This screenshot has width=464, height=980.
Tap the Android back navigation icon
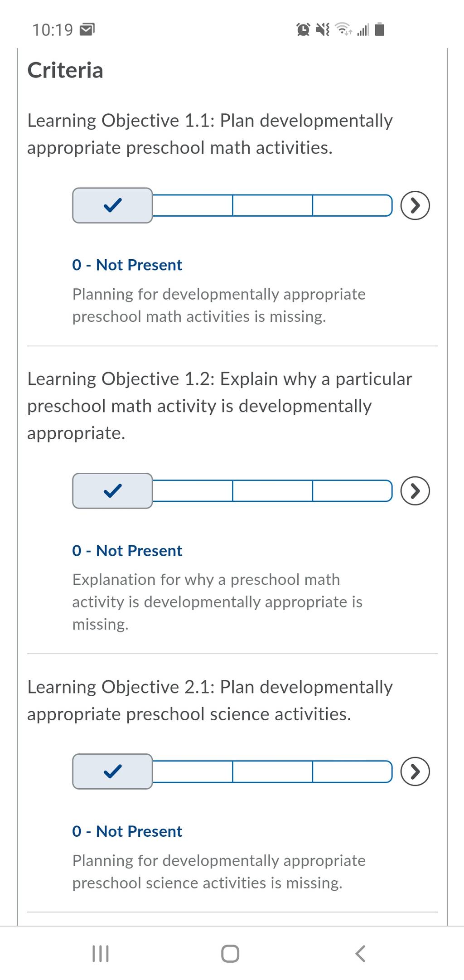pyautogui.click(x=360, y=954)
